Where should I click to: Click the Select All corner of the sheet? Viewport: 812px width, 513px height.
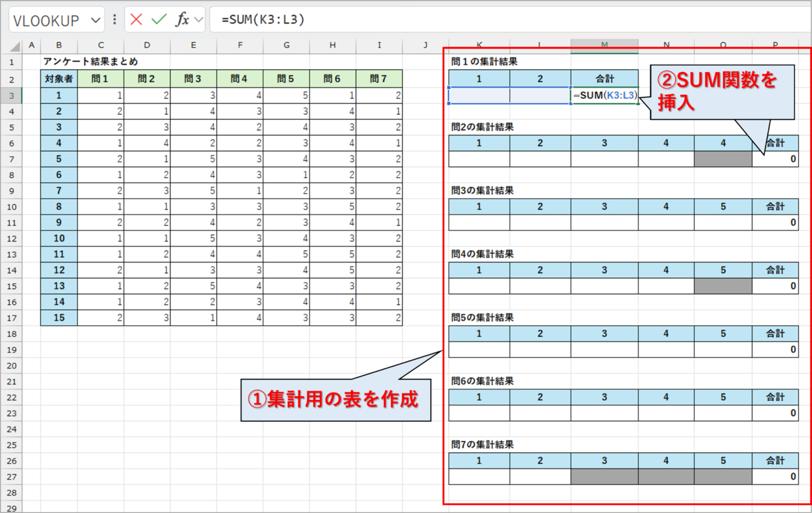tap(11, 46)
